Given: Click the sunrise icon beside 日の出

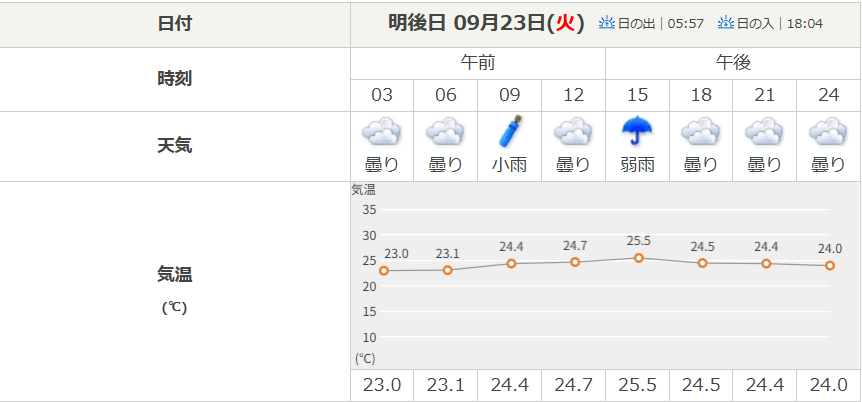Looking at the screenshot, I should (x=607, y=22).
